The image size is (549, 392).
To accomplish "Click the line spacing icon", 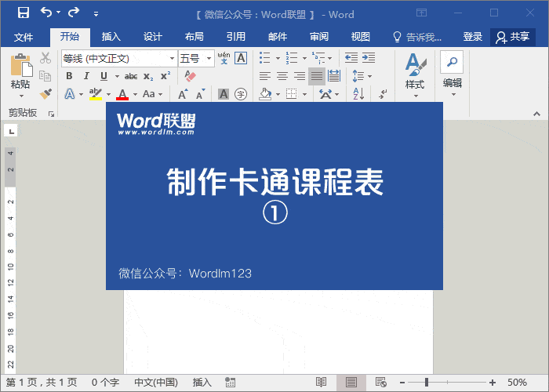I will click(x=358, y=76).
